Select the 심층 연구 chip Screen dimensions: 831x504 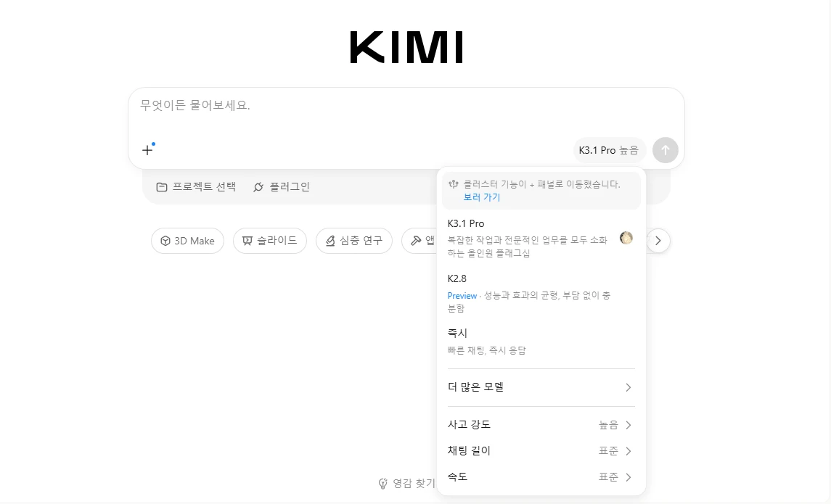point(354,241)
